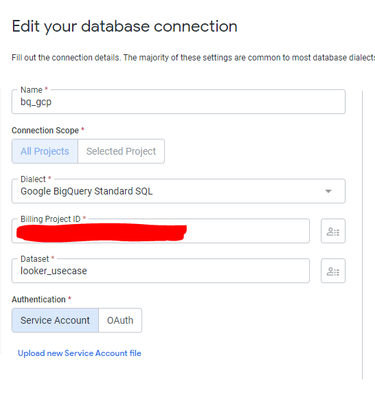
Task: Click the Connection Scope label
Action: (x=45, y=130)
